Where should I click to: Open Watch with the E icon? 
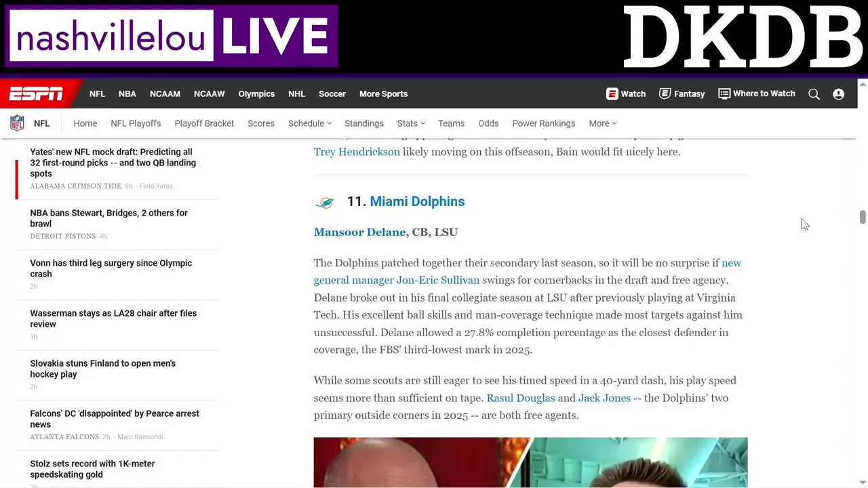[626, 94]
